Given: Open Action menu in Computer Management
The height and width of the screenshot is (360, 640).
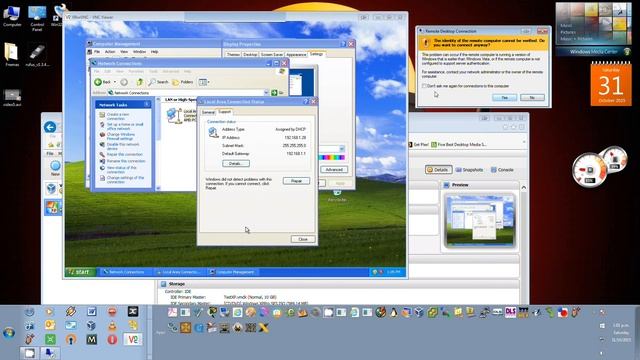Looking at the screenshot, I should 110,52.
